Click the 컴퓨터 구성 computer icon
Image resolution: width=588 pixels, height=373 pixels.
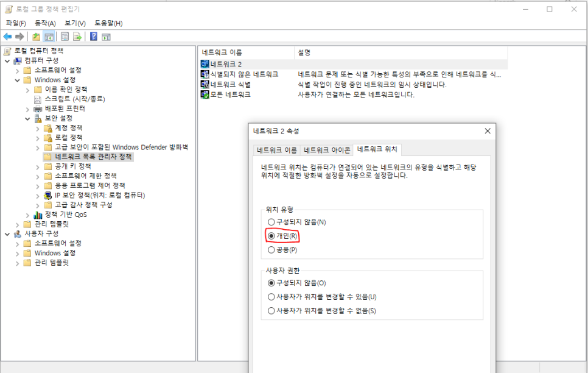(18, 60)
